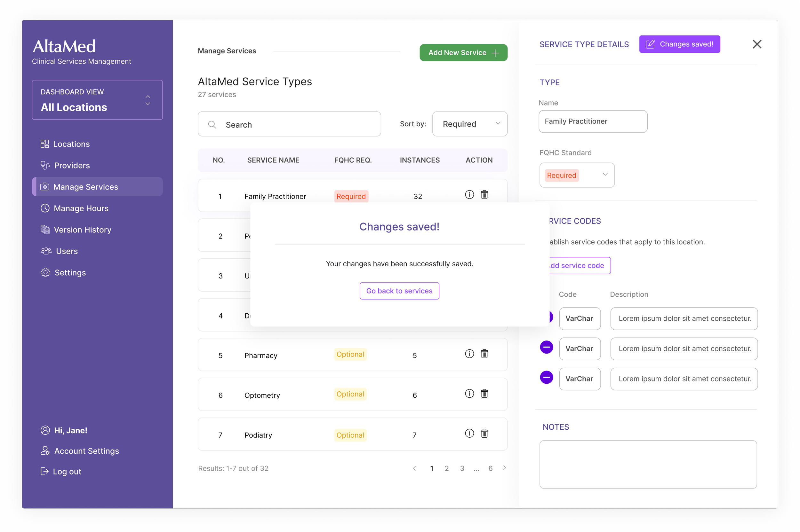
Task: Open Account Settings
Action: click(x=80, y=451)
